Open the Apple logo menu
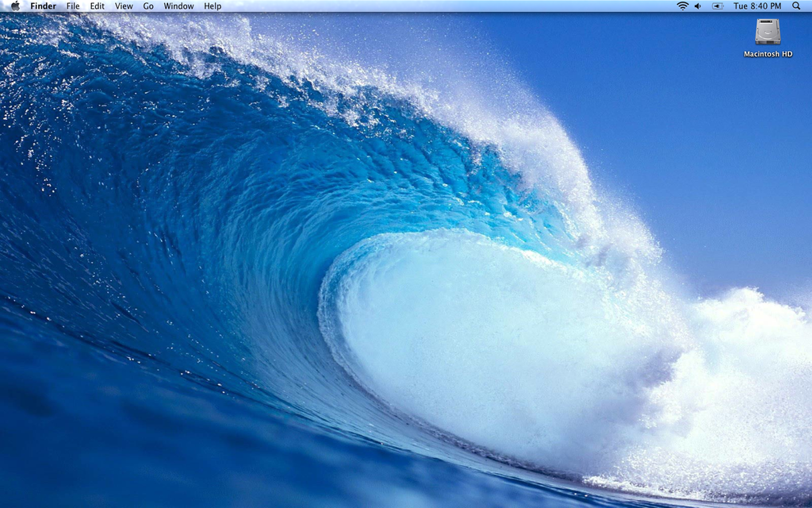The width and height of the screenshot is (812, 508). click(15, 6)
